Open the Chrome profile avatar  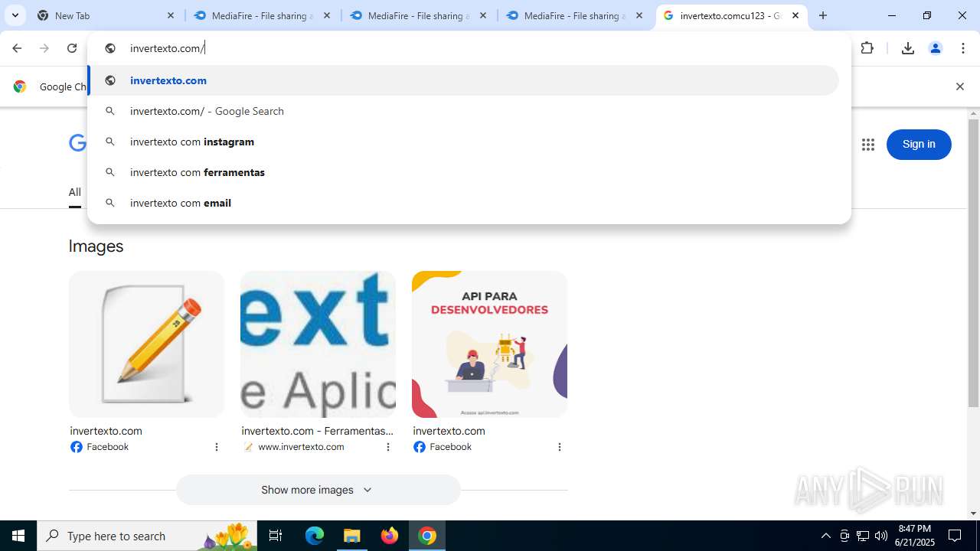[x=936, y=48]
